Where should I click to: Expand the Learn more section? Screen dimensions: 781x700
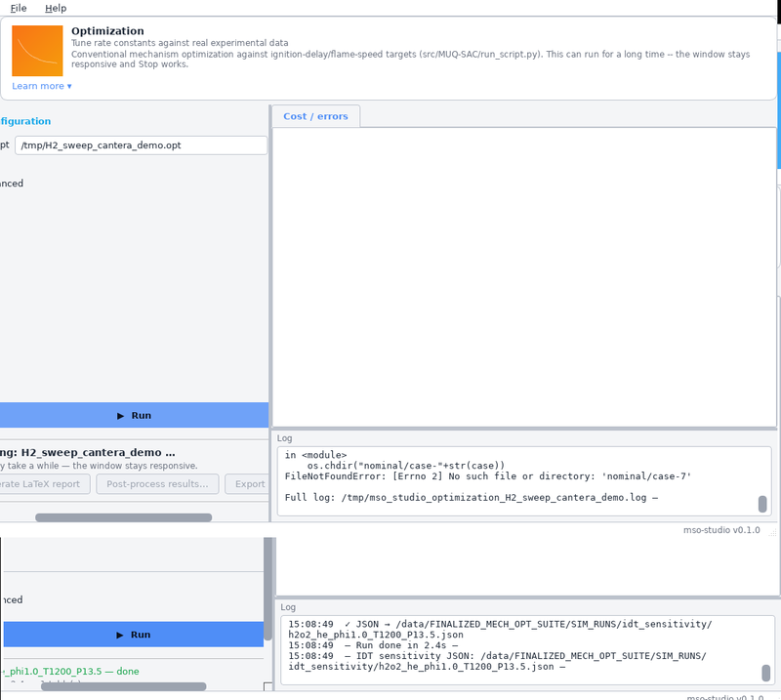pos(42,86)
